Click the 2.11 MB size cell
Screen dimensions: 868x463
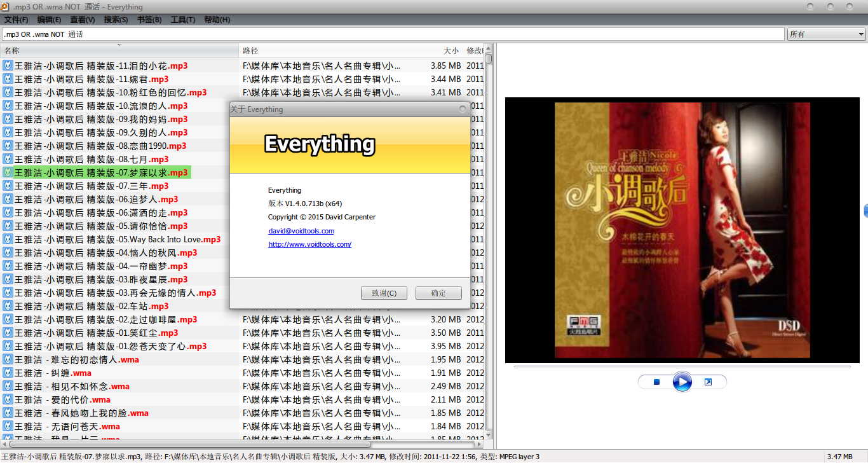tap(445, 399)
